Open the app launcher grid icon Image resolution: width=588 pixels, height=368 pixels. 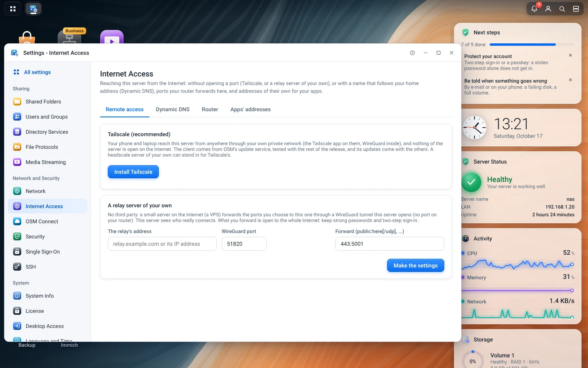point(13,9)
